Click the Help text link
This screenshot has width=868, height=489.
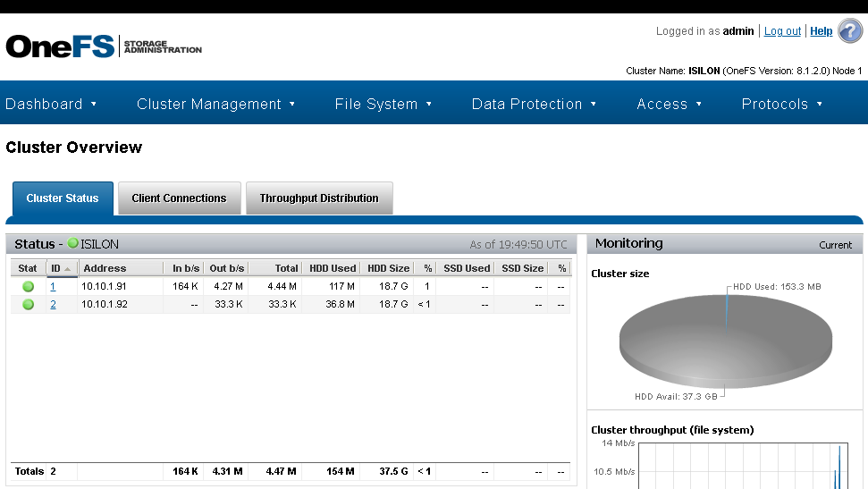point(821,31)
